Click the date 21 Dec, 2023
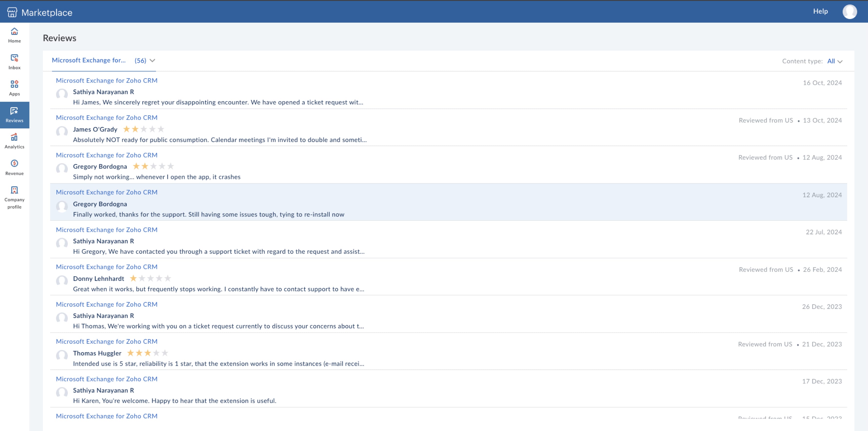Screen dimensions: 868x431 [822, 344]
